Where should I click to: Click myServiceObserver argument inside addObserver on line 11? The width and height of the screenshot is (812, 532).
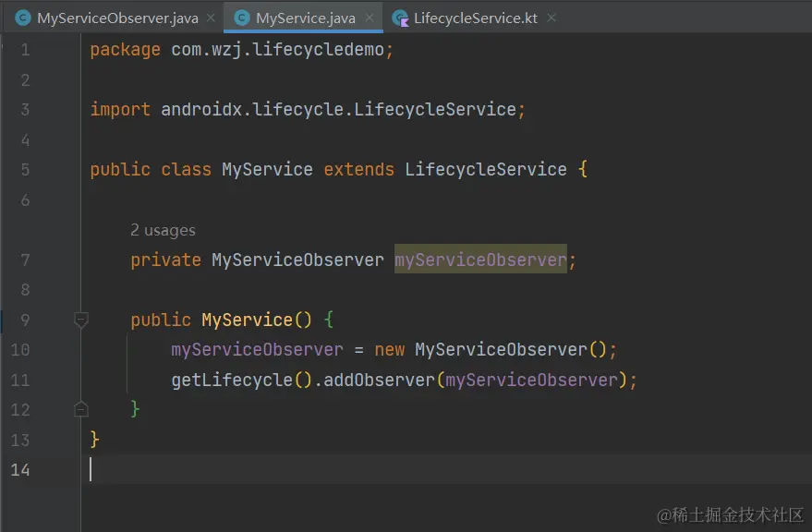[x=532, y=380]
